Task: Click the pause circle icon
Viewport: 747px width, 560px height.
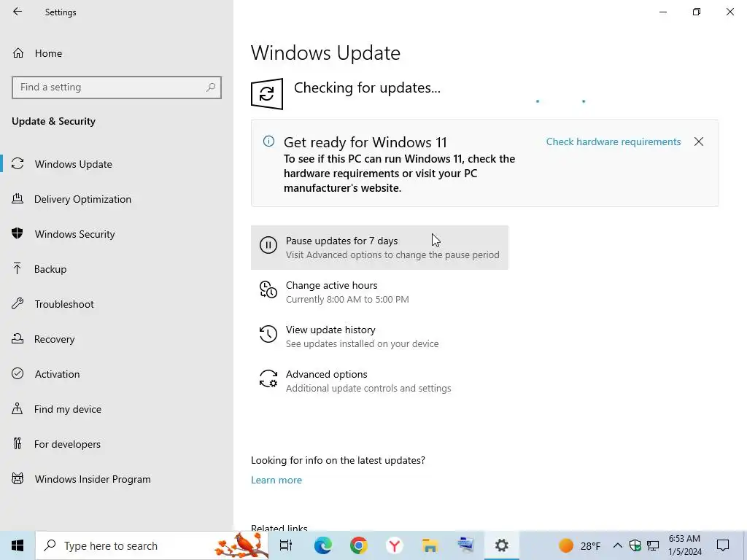Action: coord(268,245)
